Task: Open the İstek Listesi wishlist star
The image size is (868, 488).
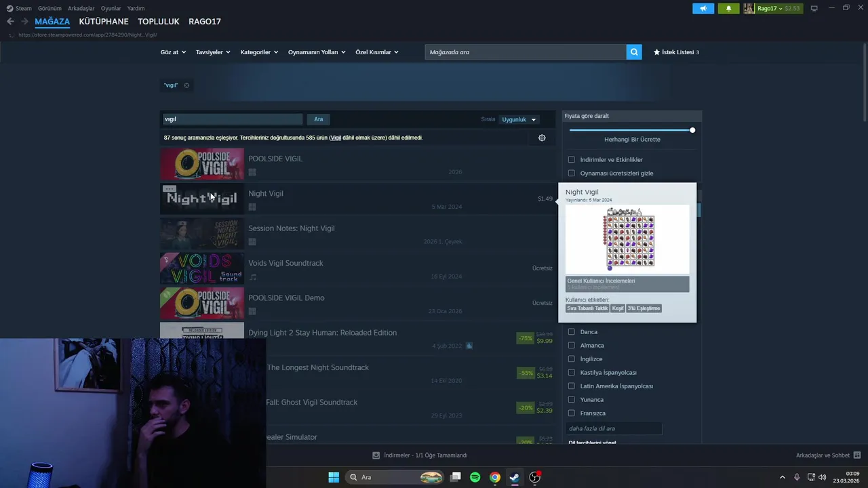Action: click(x=657, y=52)
